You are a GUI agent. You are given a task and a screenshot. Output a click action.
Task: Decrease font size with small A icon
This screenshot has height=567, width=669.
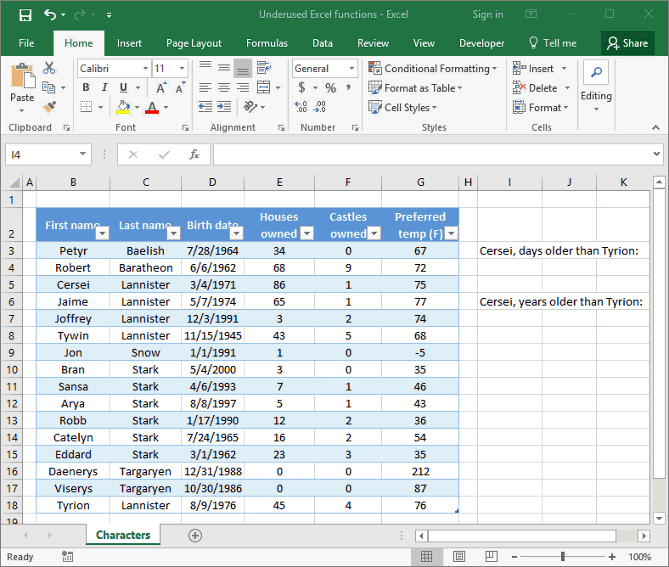[180, 88]
